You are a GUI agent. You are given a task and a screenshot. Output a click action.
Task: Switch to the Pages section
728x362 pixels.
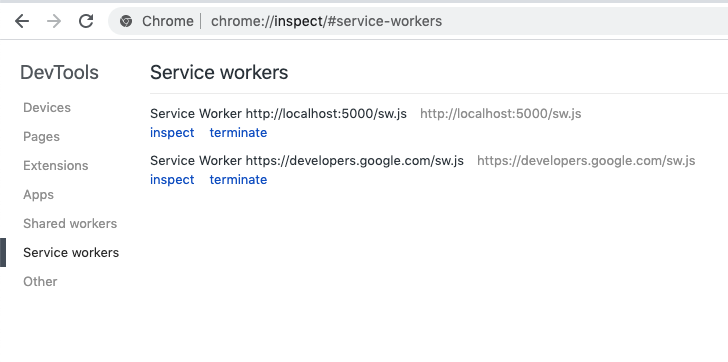tap(41, 136)
